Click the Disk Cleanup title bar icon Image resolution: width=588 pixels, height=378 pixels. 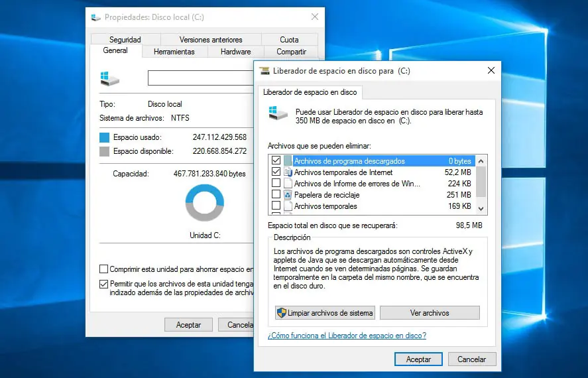[265, 71]
